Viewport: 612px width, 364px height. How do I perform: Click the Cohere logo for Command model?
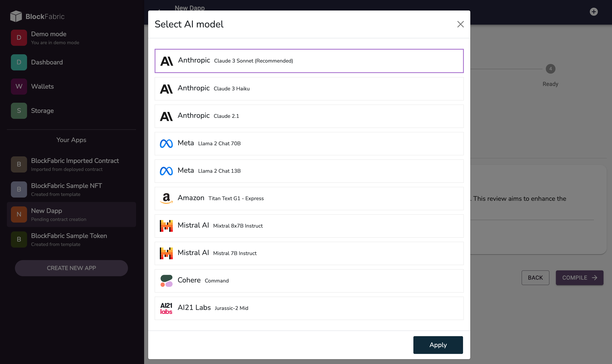point(166,281)
